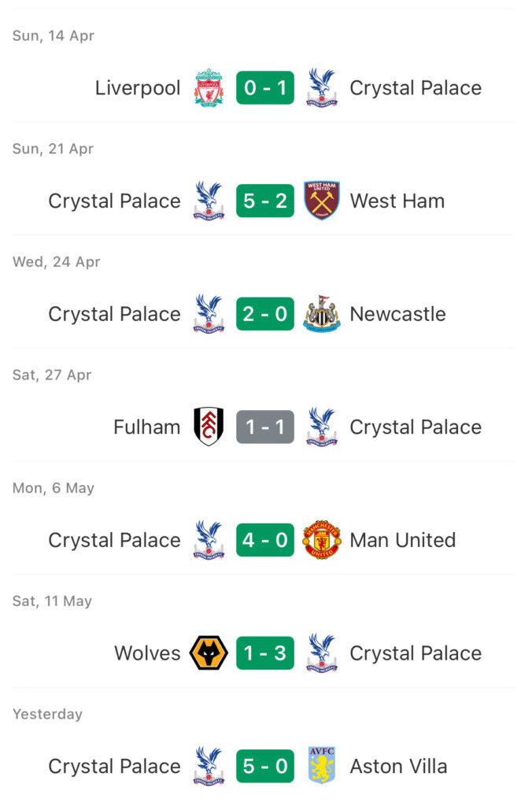Image resolution: width=532 pixels, height=806 pixels.
Task: Open the 5 - 2 score badge
Action: coord(265,201)
